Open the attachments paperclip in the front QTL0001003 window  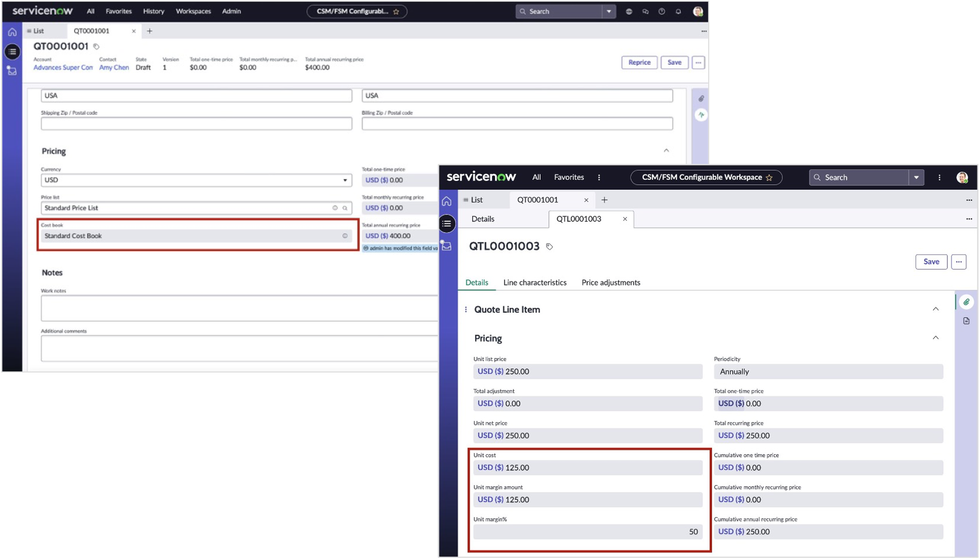(x=966, y=302)
